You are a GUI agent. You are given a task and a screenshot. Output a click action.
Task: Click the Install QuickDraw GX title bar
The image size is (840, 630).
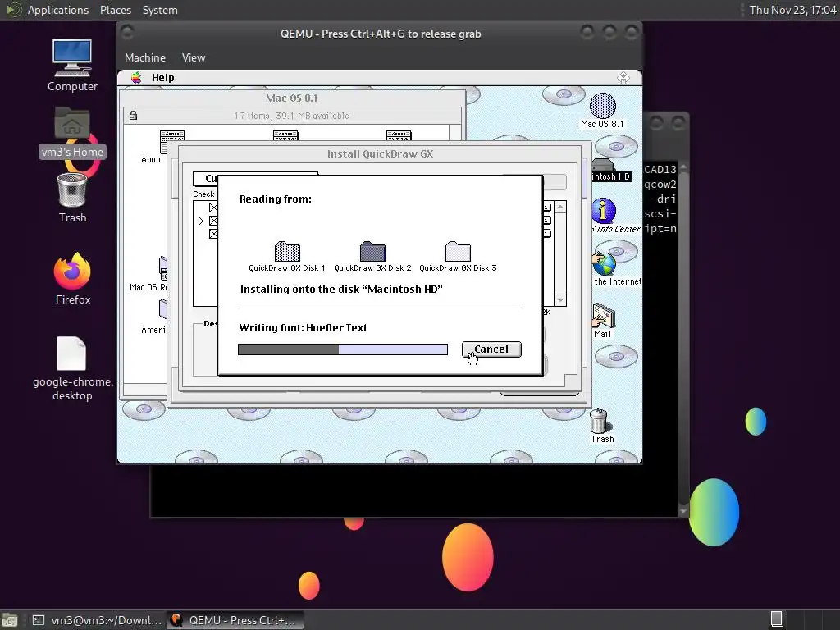[380, 153]
